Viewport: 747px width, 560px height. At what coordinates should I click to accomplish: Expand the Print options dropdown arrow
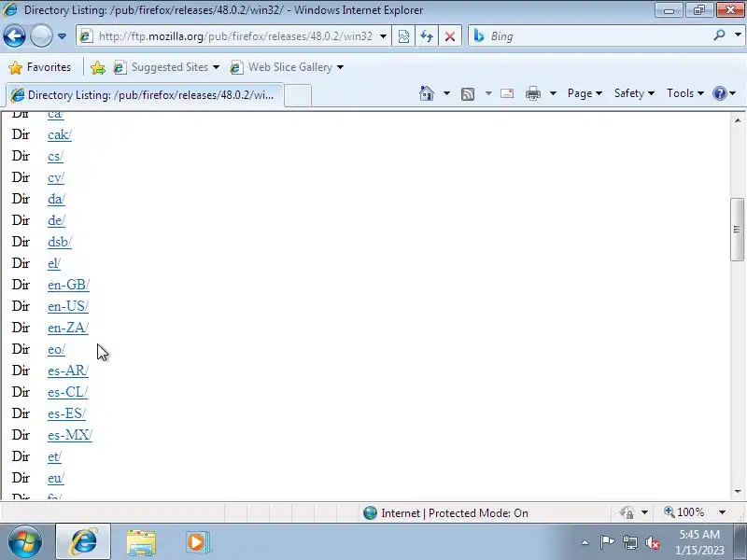pos(553,93)
